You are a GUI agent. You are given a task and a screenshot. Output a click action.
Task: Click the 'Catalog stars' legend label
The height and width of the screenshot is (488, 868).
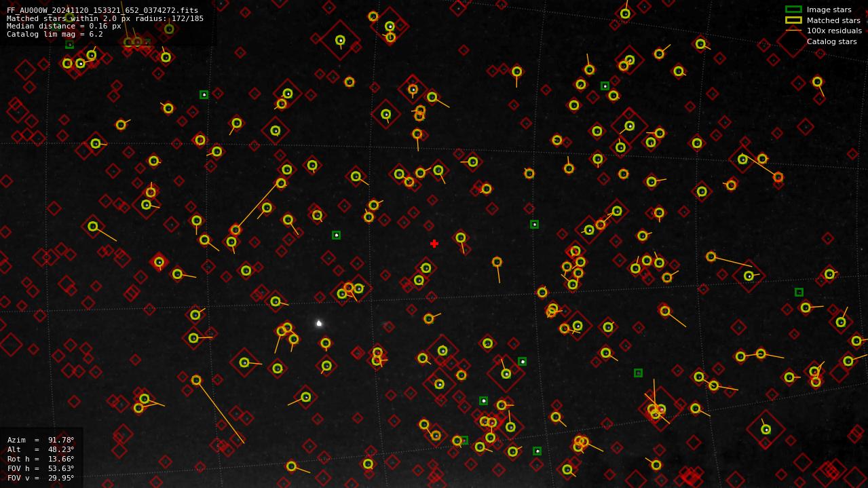831,41
